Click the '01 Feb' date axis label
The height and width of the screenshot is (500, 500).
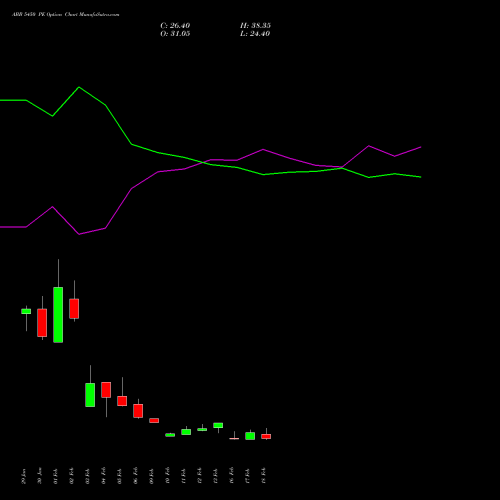point(56,476)
